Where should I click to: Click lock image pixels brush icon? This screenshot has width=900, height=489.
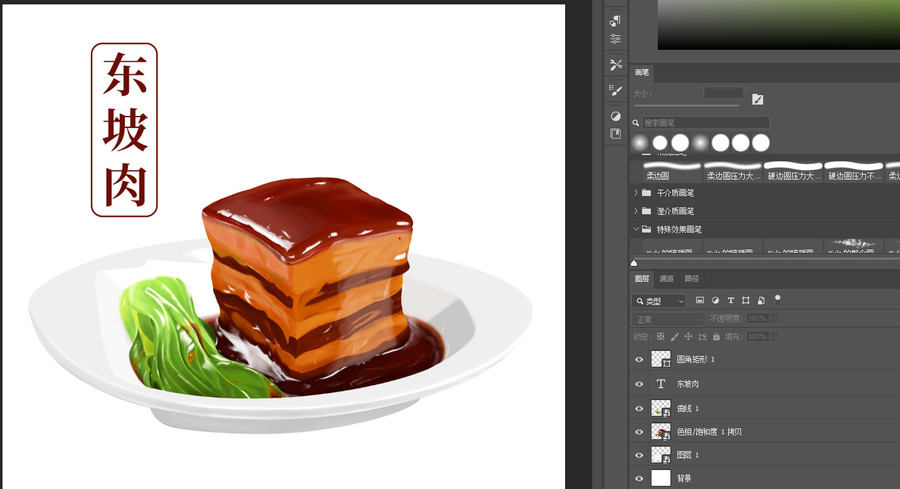tap(674, 336)
